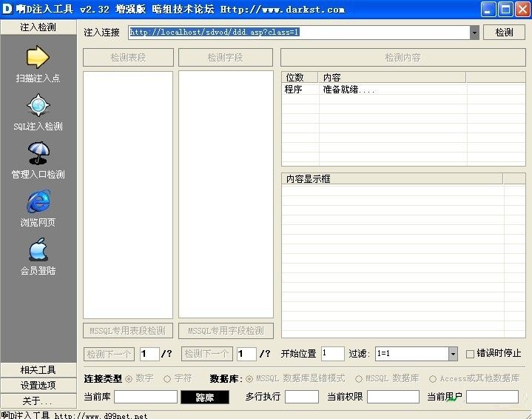The image size is (532, 419).
Task: Click the 内容显示框 column header
Action: [x=392, y=179]
